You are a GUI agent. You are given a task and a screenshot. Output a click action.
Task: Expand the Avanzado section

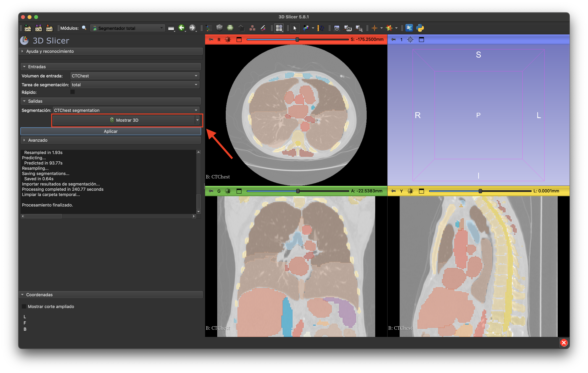point(38,140)
